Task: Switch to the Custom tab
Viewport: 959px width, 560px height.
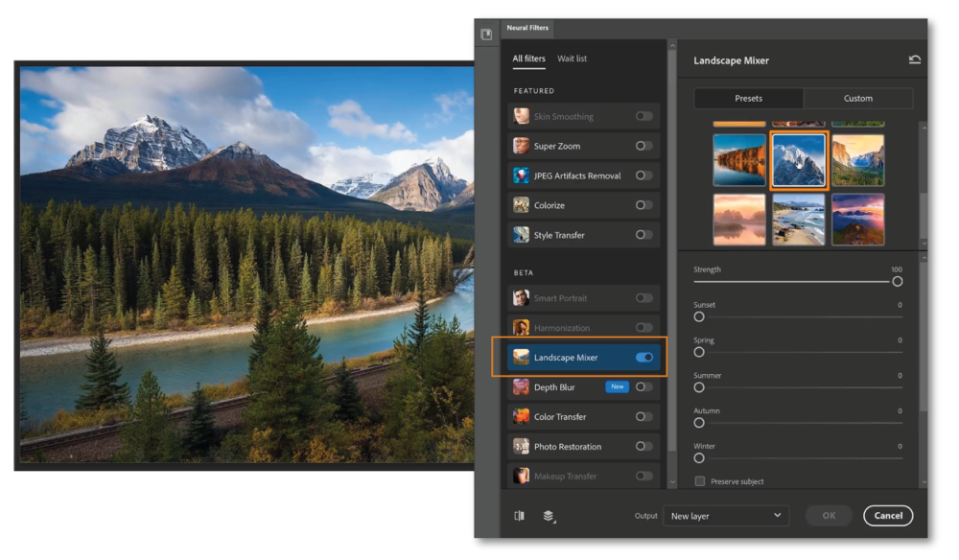Action: point(858,99)
